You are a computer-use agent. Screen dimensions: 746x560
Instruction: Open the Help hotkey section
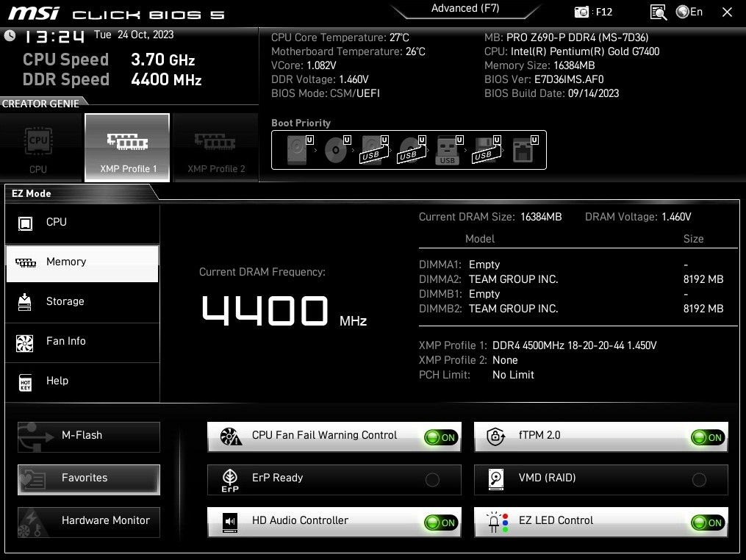(82, 382)
